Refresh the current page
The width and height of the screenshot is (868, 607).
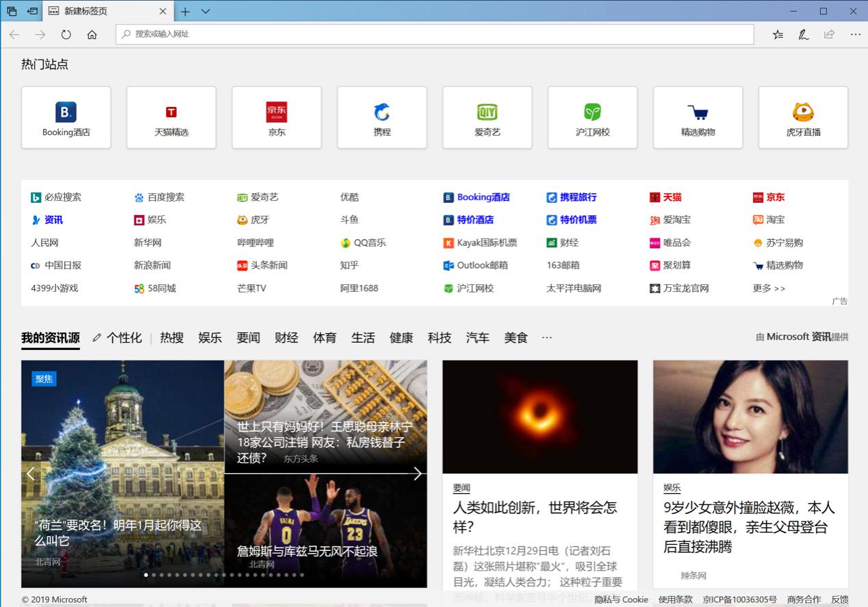pyautogui.click(x=66, y=34)
